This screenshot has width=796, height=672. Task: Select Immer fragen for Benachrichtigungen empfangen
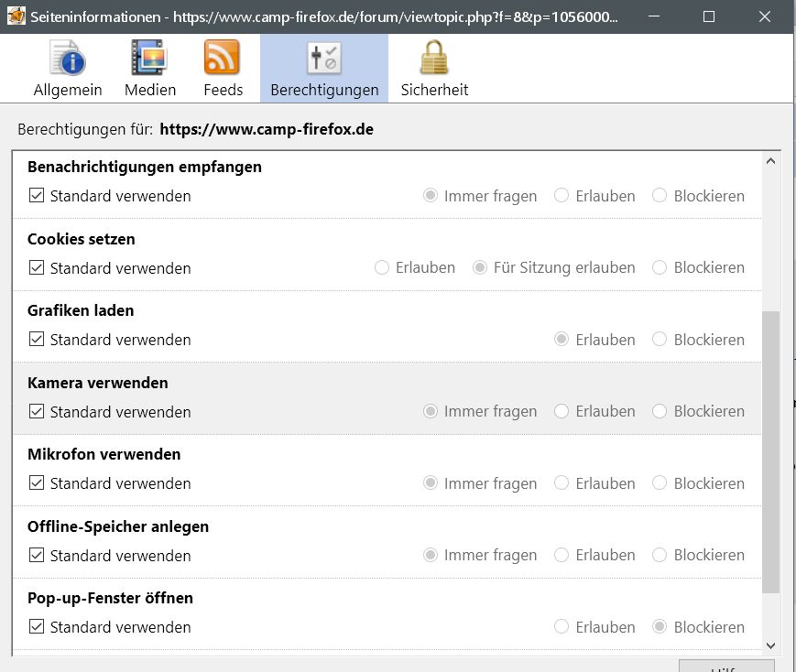tap(431, 195)
